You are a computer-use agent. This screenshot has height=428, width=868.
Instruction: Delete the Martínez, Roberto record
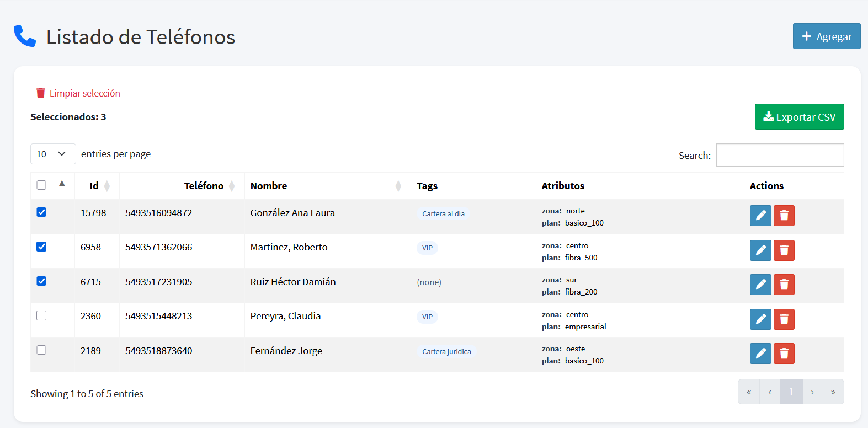[x=784, y=250]
